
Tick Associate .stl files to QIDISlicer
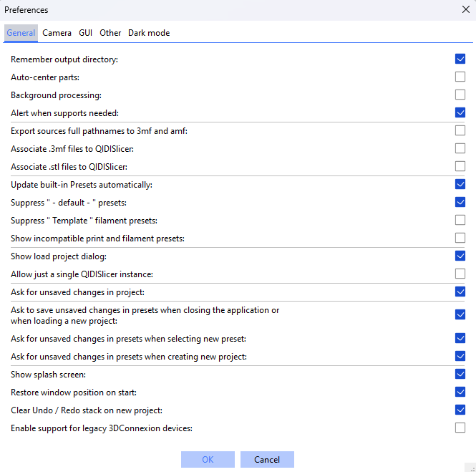pyautogui.click(x=460, y=166)
